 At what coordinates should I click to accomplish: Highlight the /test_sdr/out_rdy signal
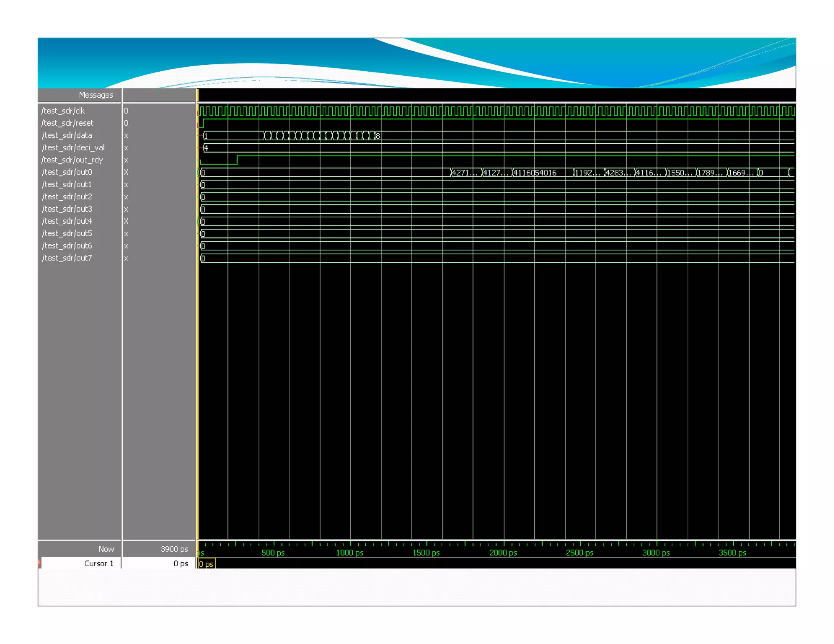(72, 160)
